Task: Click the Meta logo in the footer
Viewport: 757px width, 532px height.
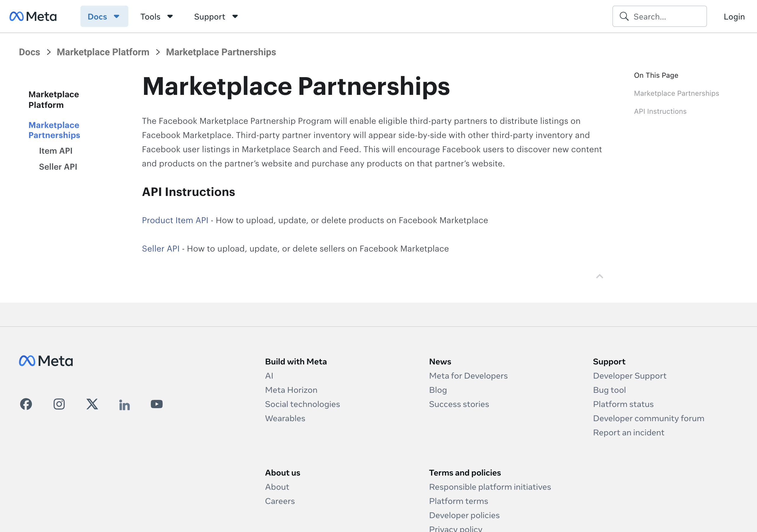Action: click(x=46, y=361)
